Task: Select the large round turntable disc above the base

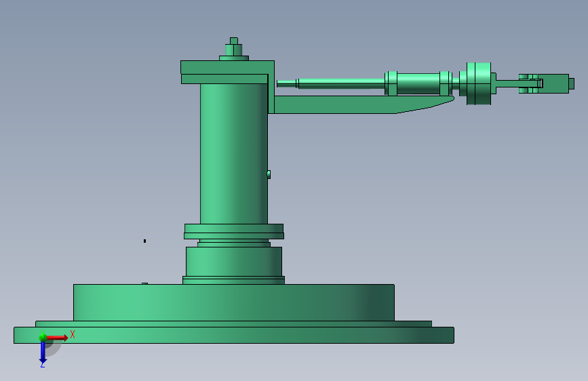Action: tap(233, 302)
